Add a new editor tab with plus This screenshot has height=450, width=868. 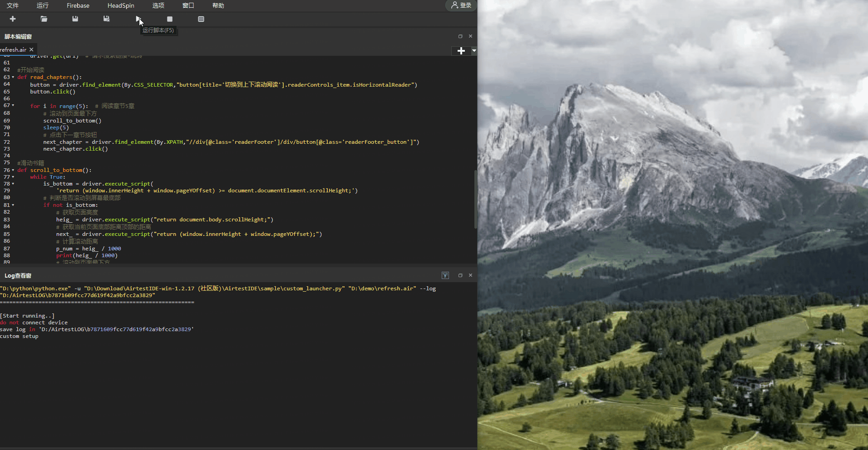point(461,51)
